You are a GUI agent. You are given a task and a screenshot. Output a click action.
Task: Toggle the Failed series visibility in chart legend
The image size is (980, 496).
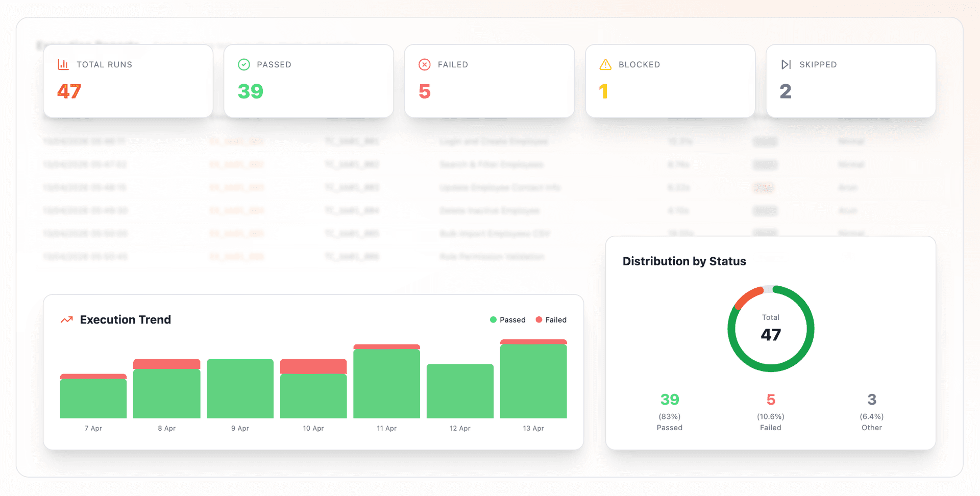click(x=552, y=319)
